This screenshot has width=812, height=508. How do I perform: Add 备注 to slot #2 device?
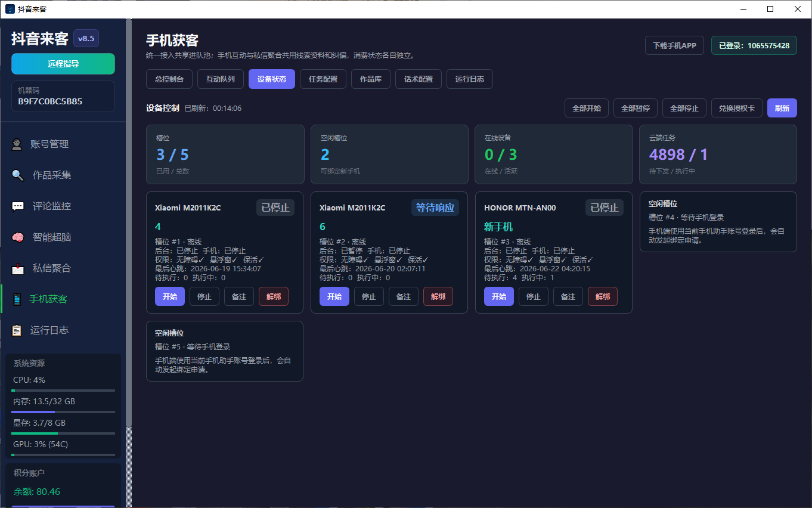pyautogui.click(x=404, y=296)
